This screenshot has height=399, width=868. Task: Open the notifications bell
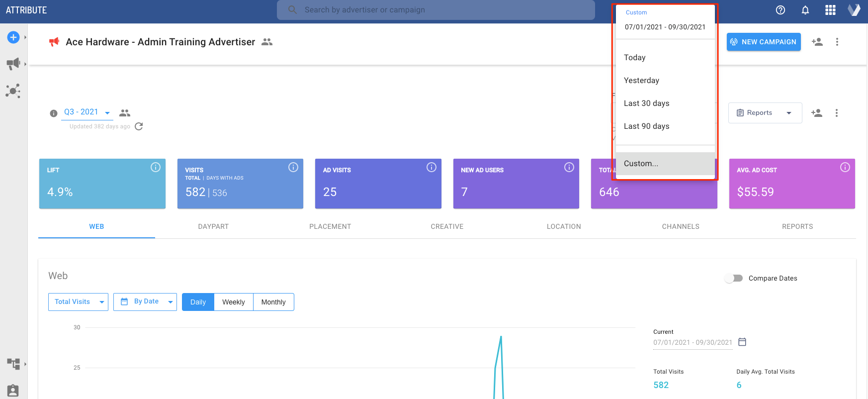pyautogui.click(x=805, y=10)
